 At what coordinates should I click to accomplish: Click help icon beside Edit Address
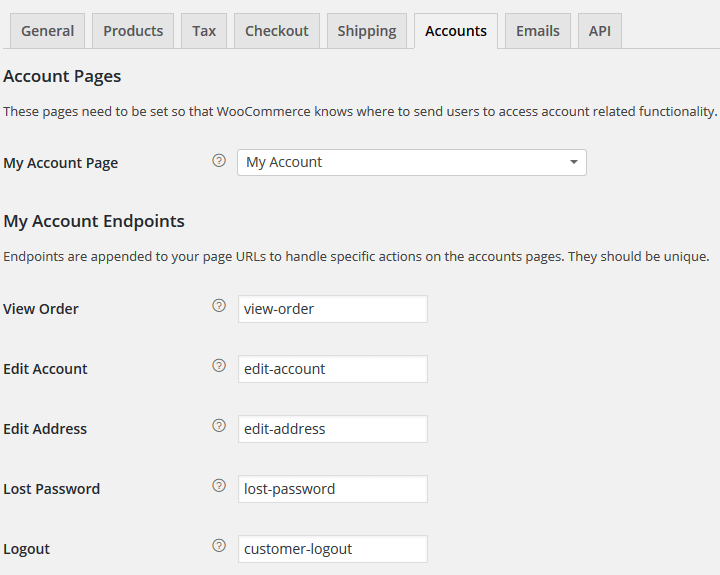pyautogui.click(x=219, y=427)
